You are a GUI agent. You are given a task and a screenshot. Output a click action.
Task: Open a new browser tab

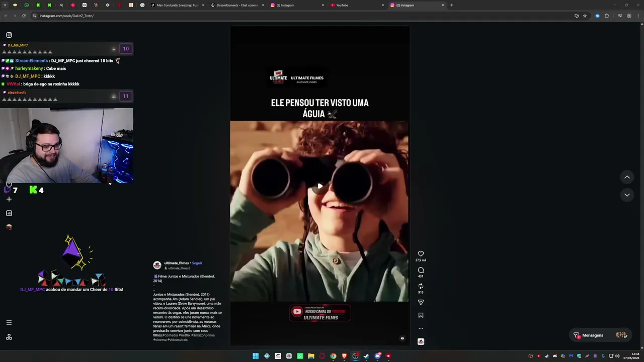[x=452, y=5]
